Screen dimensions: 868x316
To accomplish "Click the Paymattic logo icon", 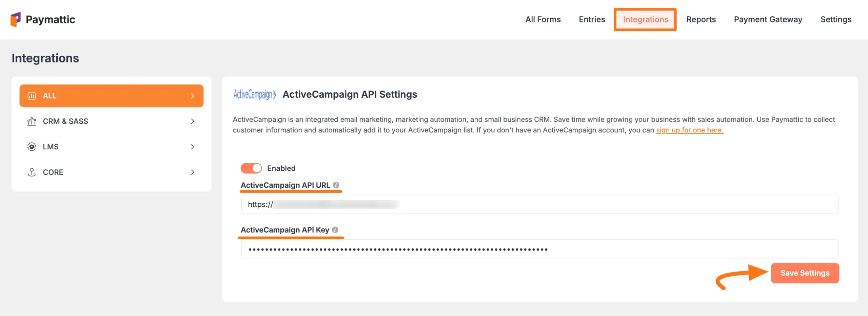I will 16,19.
